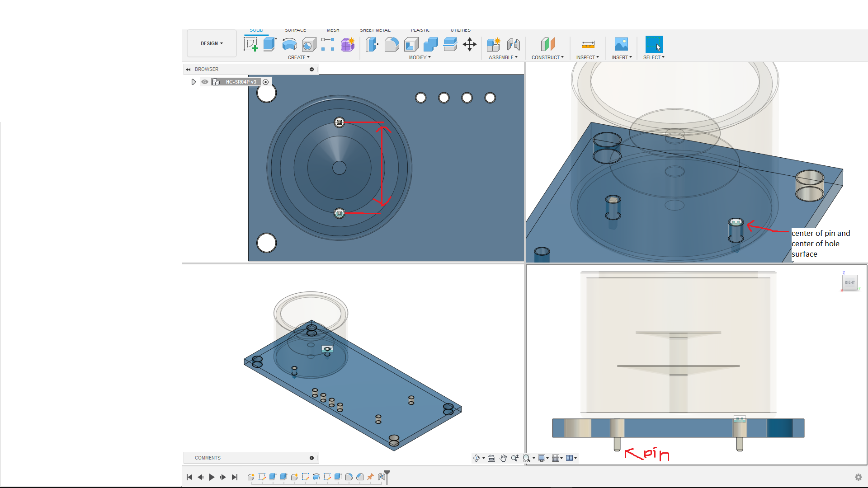Select the Create Sketch tool
The height and width of the screenshot is (488, 868).
point(250,44)
